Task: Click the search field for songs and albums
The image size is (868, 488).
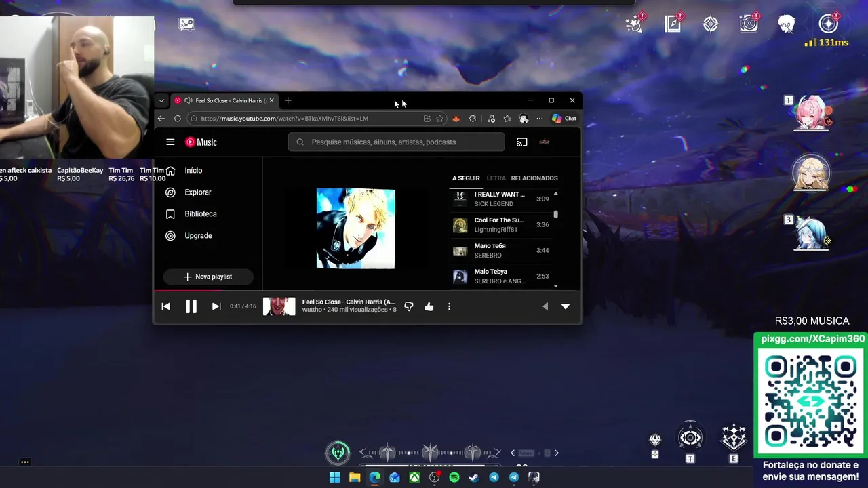Action: click(x=397, y=142)
